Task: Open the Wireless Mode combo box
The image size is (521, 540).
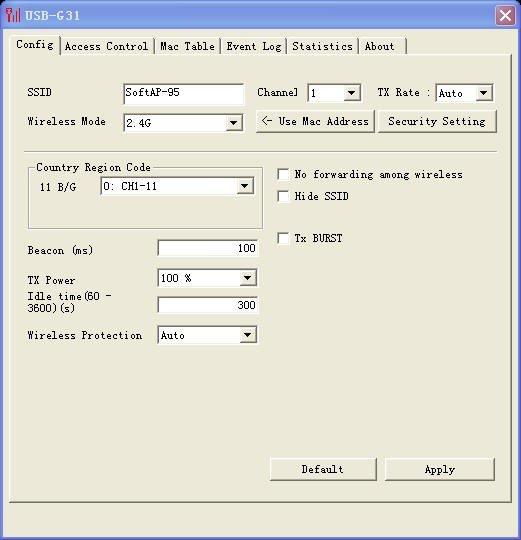Action: click(x=183, y=123)
